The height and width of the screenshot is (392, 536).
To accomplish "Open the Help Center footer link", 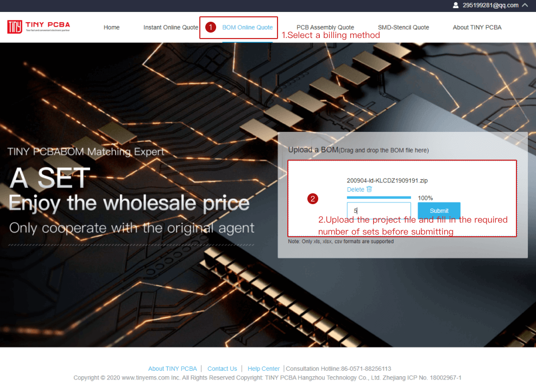I will [263, 369].
